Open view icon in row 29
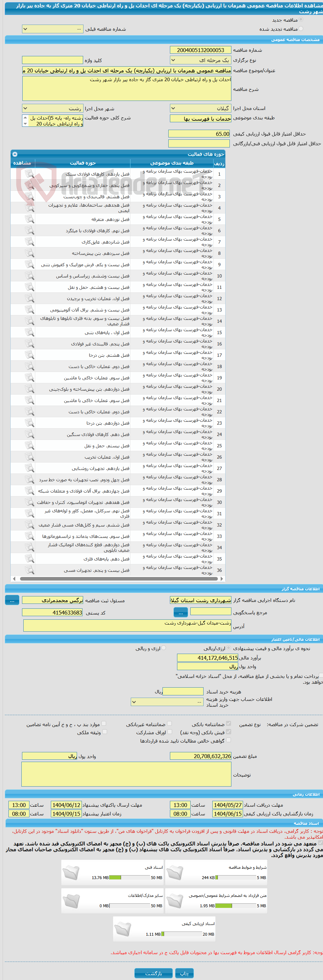The image size is (323, 980). coord(29,491)
